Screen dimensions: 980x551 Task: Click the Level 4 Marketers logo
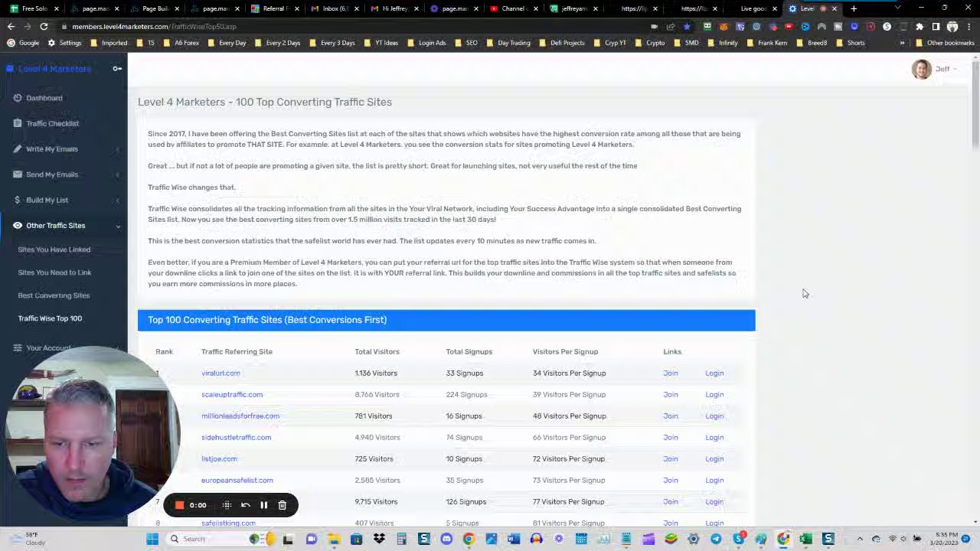click(x=49, y=69)
